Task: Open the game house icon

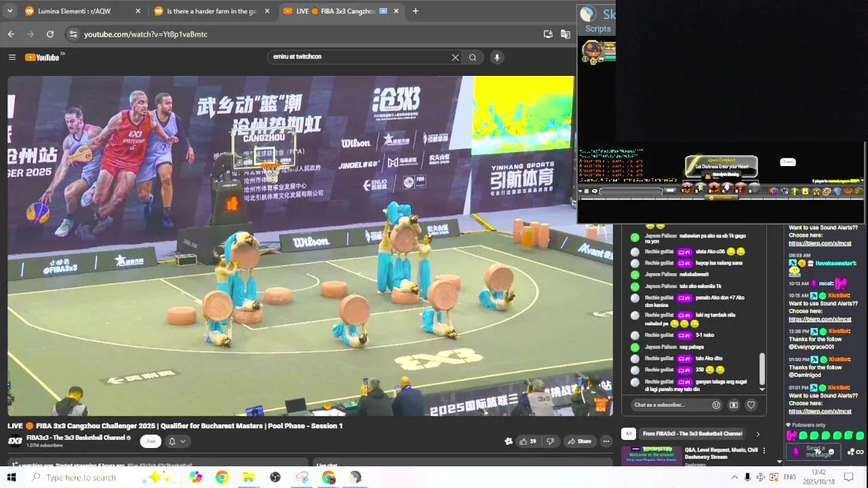Action: (x=816, y=191)
